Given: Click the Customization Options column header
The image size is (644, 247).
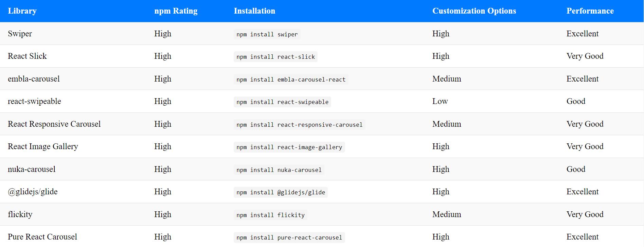Looking at the screenshot, I should (474, 11).
